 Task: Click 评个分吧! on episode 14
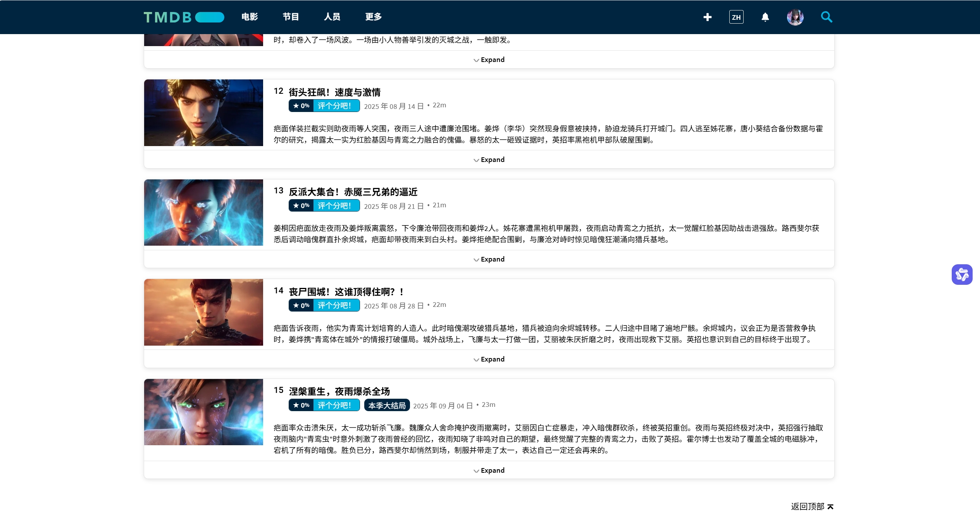(x=334, y=305)
